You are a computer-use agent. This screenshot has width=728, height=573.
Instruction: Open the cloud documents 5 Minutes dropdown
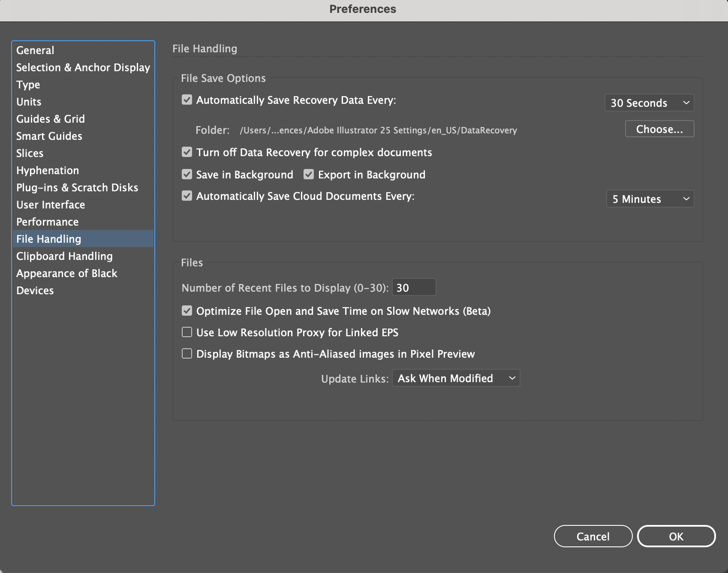coord(650,199)
